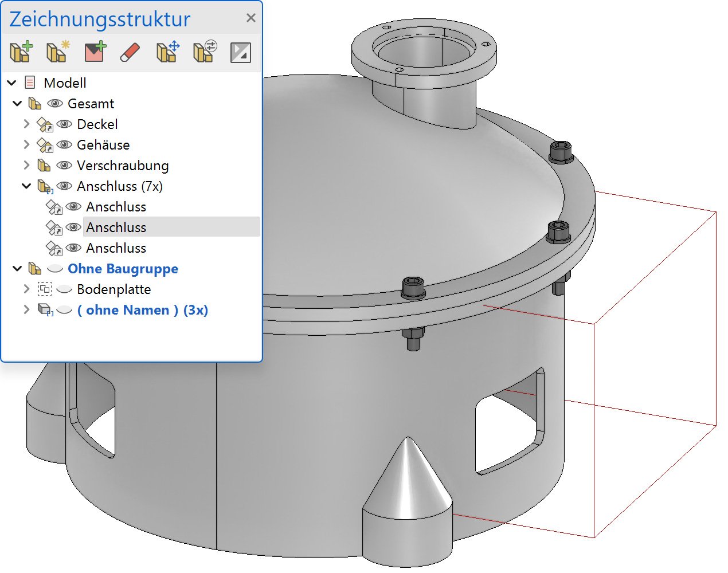This screenshot has height=573, width=728.
Task: Click the red envelope icon with green plus
Action: [95, 52]
